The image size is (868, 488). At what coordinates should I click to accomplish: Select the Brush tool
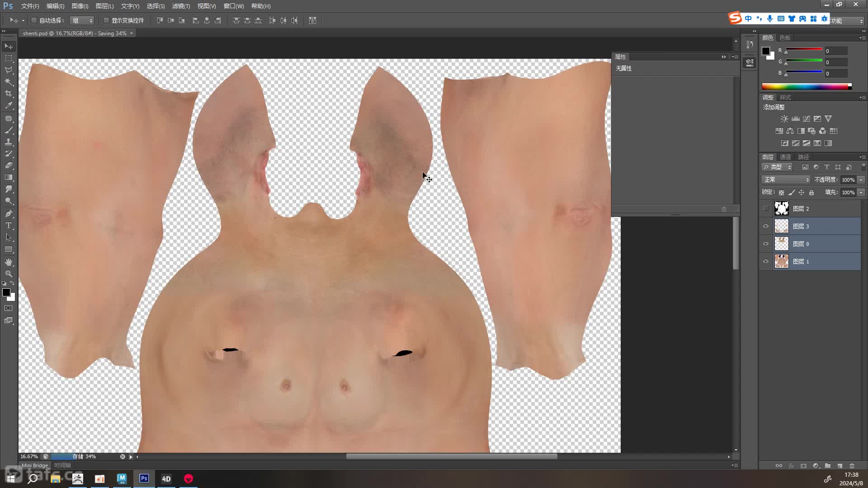9,130
